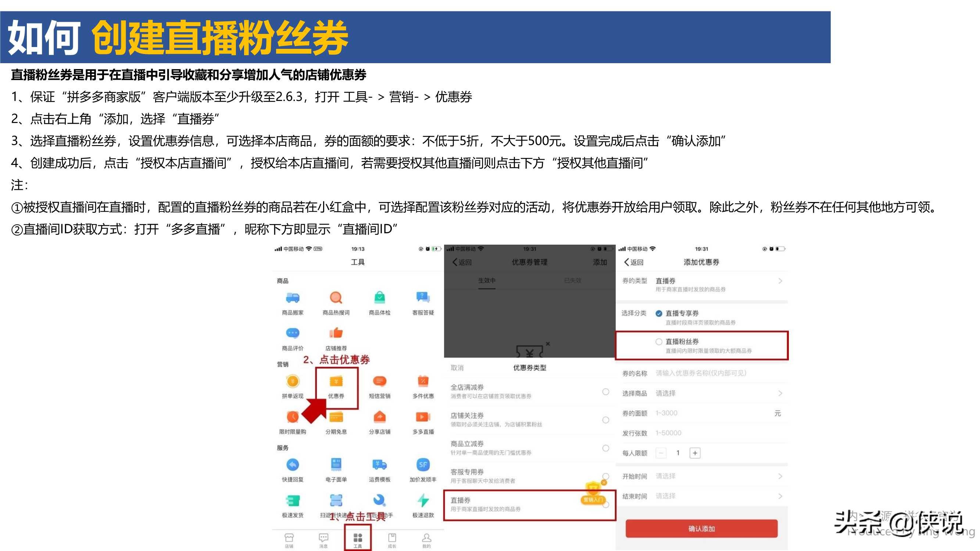
Task: Open the 拼单返现 coin icon
Action: click(x=293, y=381)
